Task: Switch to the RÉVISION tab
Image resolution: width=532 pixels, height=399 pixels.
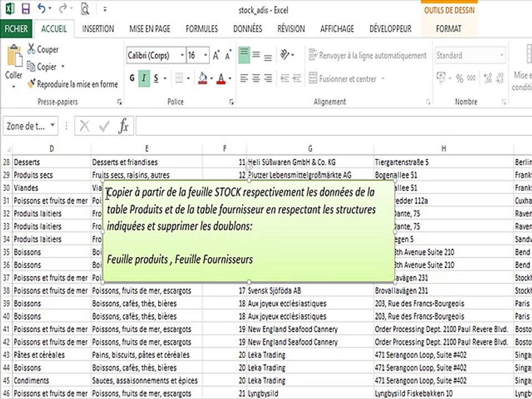Action: (x=291, y=29)
